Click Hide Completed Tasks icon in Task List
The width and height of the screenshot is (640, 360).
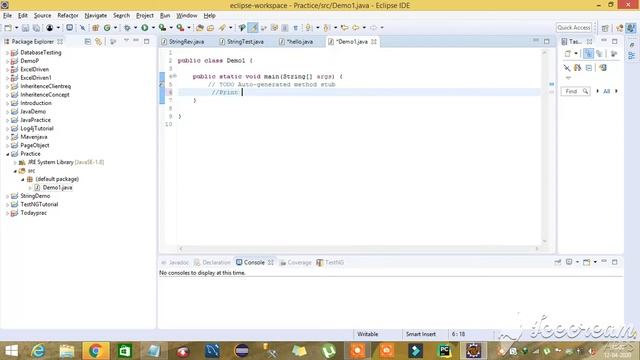(x=567, y=68)
